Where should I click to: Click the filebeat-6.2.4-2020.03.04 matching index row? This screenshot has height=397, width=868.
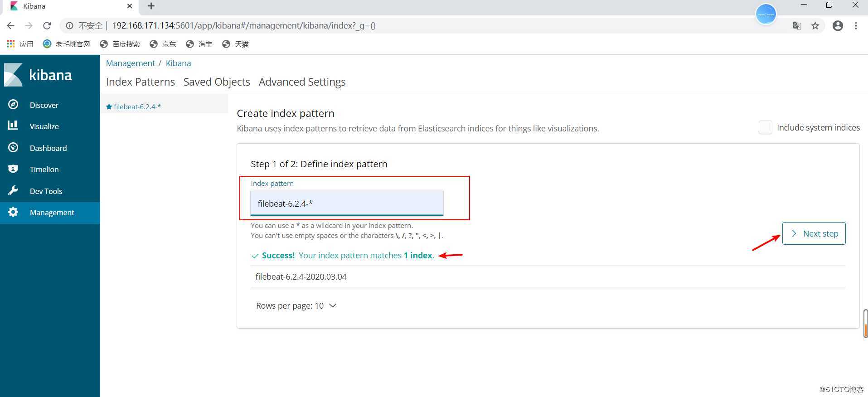coord(548,276)
